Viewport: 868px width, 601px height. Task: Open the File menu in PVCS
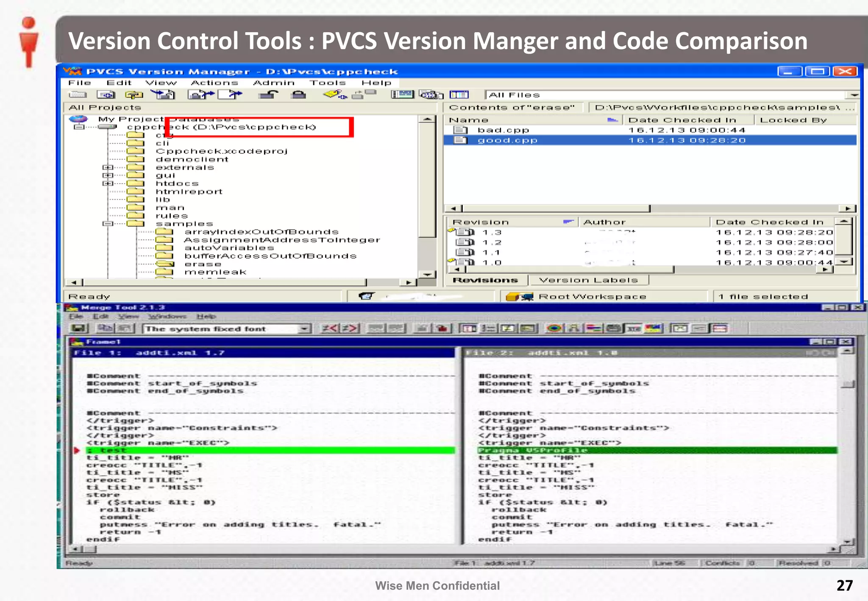[80, 83]
